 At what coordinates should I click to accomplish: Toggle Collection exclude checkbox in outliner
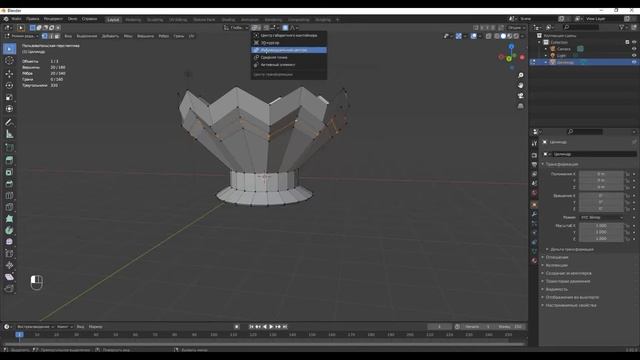pyautogui.click(x=627, y=42)
